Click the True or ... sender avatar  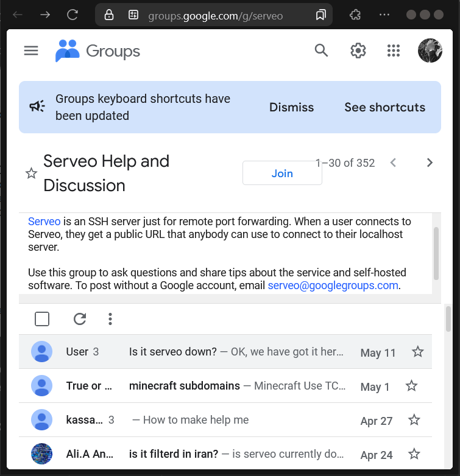coord(41,386)
